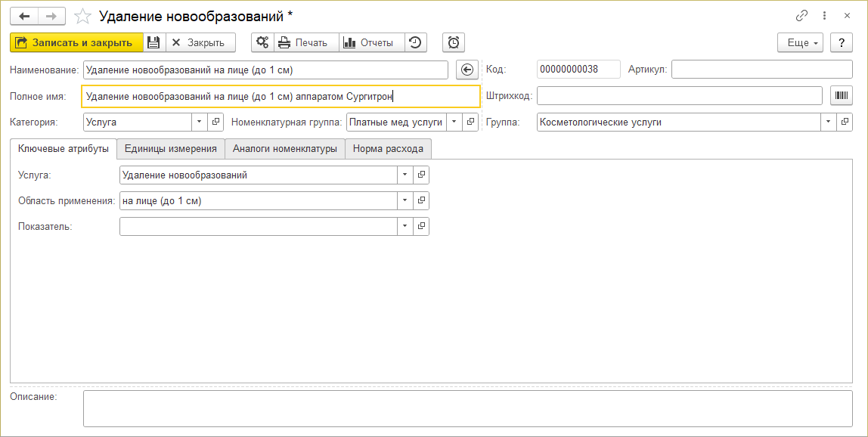
Task: Expand the Номенклатурная группа dropdown
Action: (454, 122)
